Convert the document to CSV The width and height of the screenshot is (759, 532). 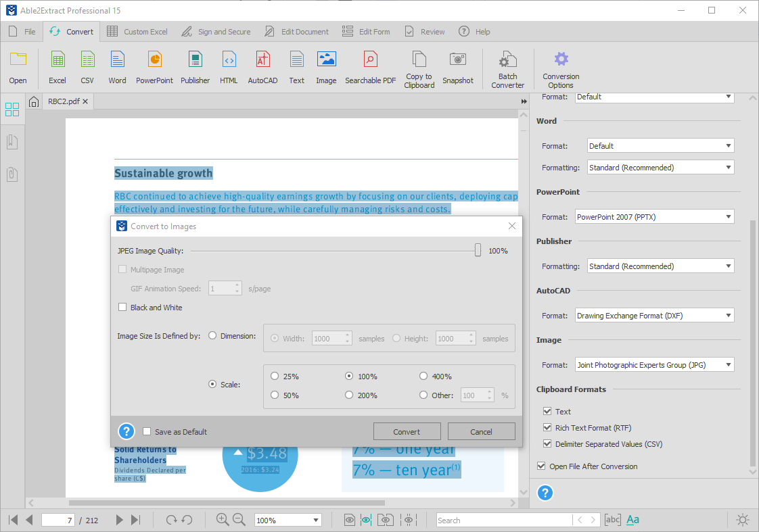coord(87,67)
